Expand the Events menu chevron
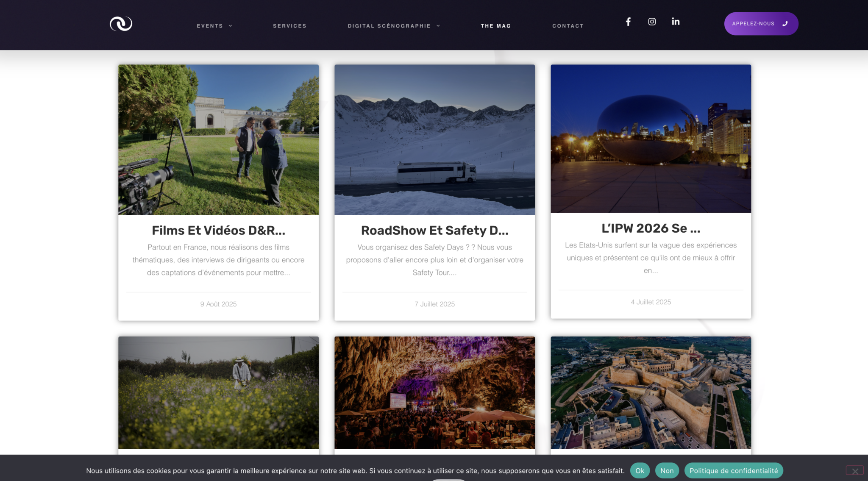The height and width of the screenshot is (481, 868). pyautogui.click(x=231, y=26)
